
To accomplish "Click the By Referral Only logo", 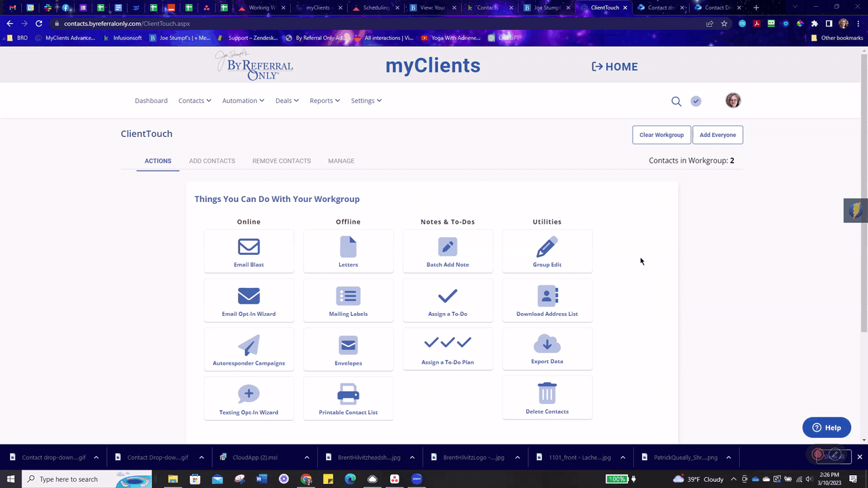I will pos(254,66).
